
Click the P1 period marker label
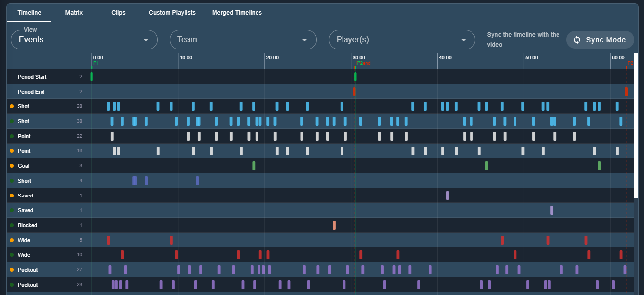pyautogui.click(x=96, y=63)
